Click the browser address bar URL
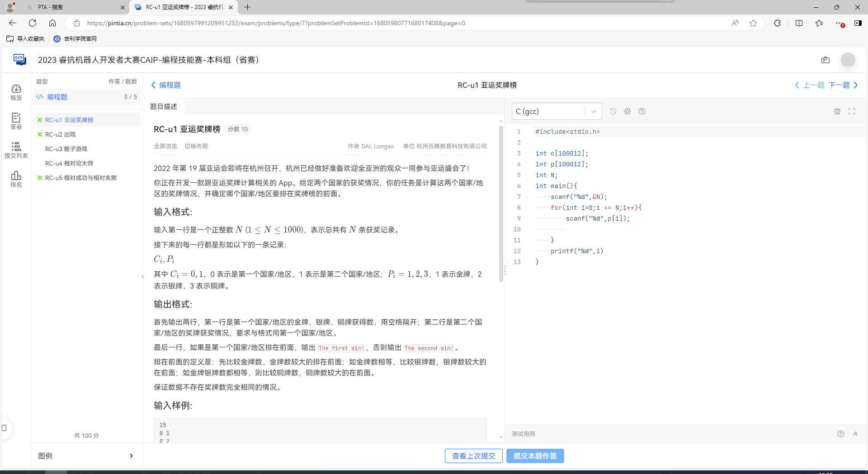This screenshot has height=474, width=868. point(276,23)
